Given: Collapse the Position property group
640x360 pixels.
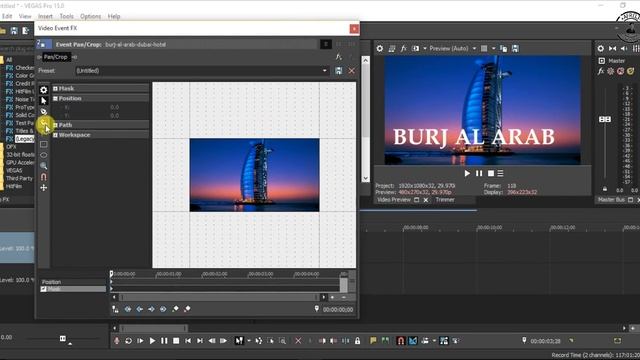Looking at the screenshot, I should click(55, 98).
